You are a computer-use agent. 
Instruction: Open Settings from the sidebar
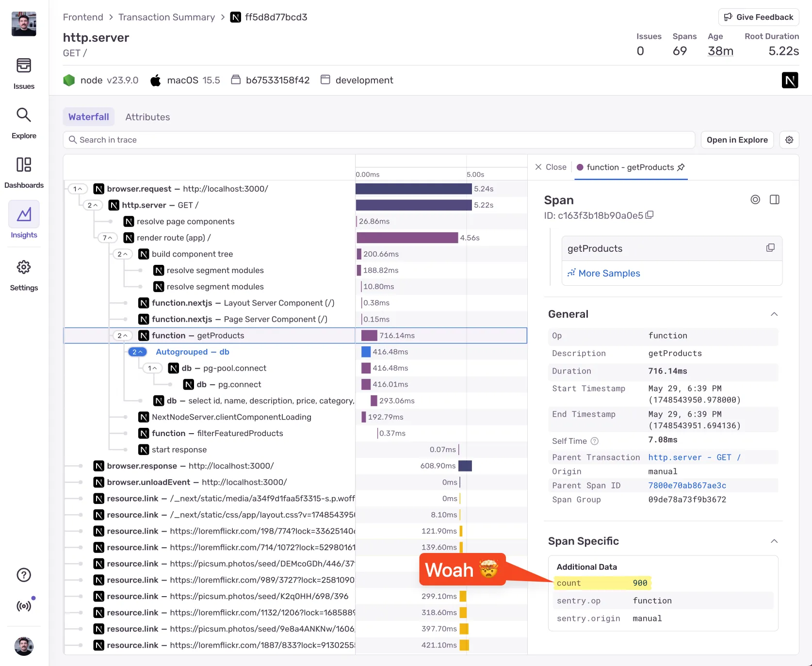tap(23, 274)
